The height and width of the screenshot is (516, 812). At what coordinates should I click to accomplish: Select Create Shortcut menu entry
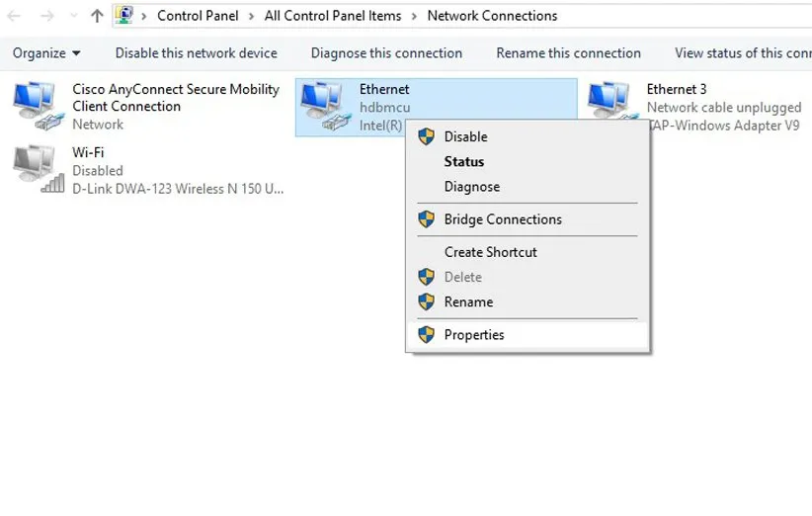491,252
